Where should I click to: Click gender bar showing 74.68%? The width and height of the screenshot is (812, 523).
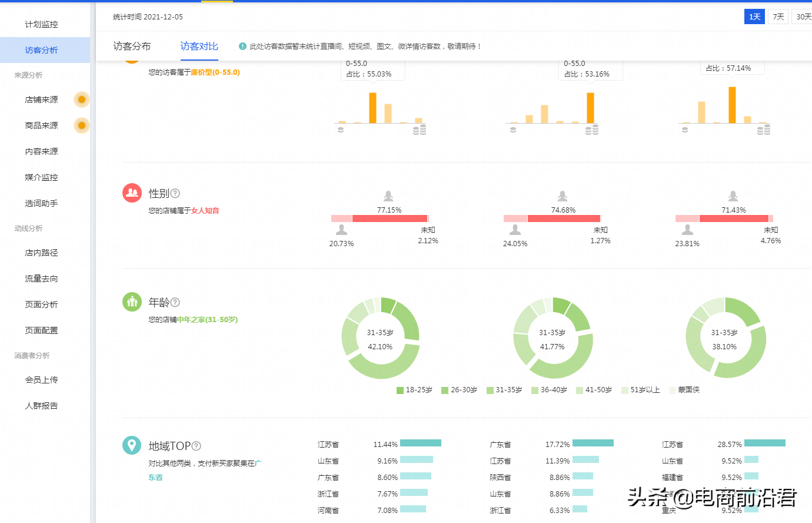pos(564,219)
